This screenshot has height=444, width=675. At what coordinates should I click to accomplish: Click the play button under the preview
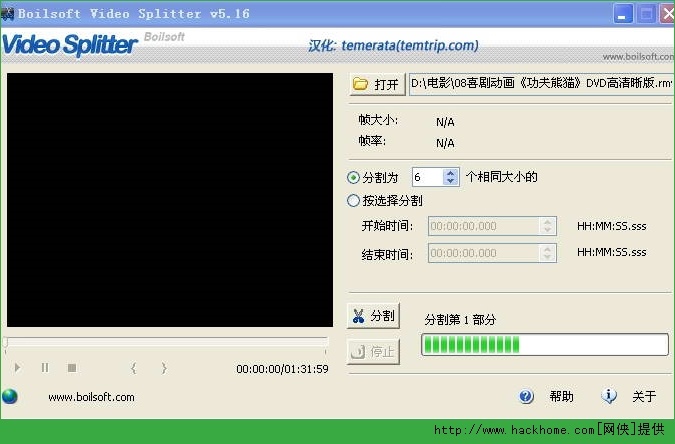tap(17, 368)
